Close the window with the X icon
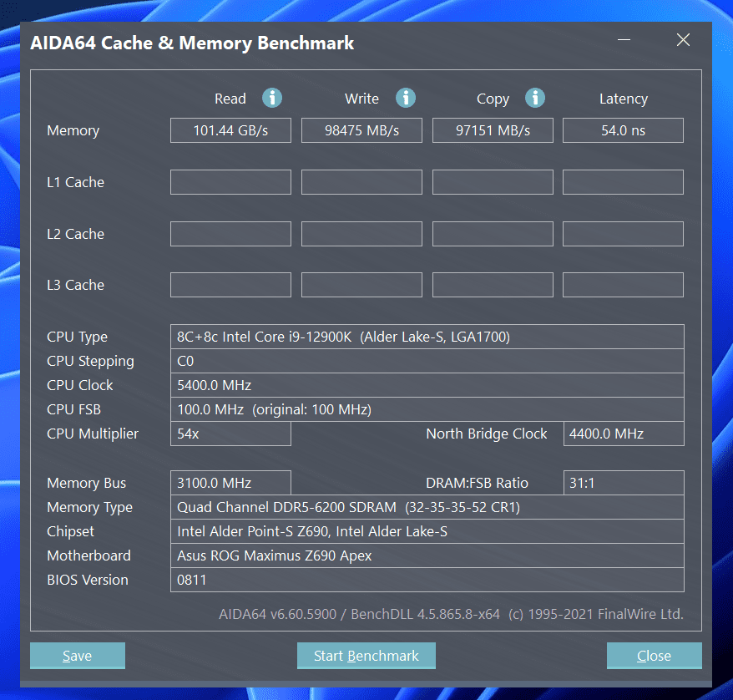The width and height of the screenshot is (733, 700). tap(684, 40)
